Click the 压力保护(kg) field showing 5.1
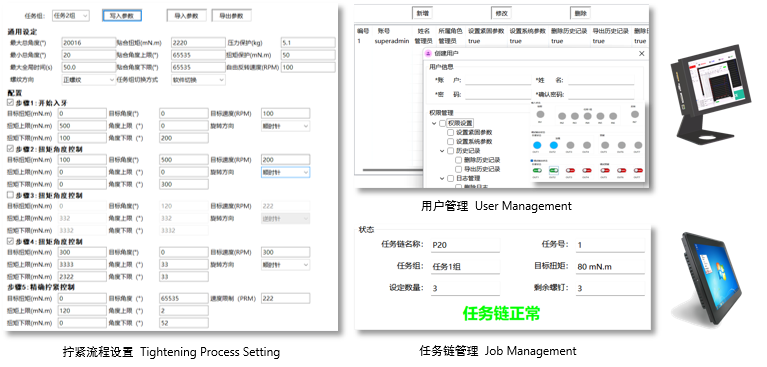767x367 pixels. click(x=308, y=43)
